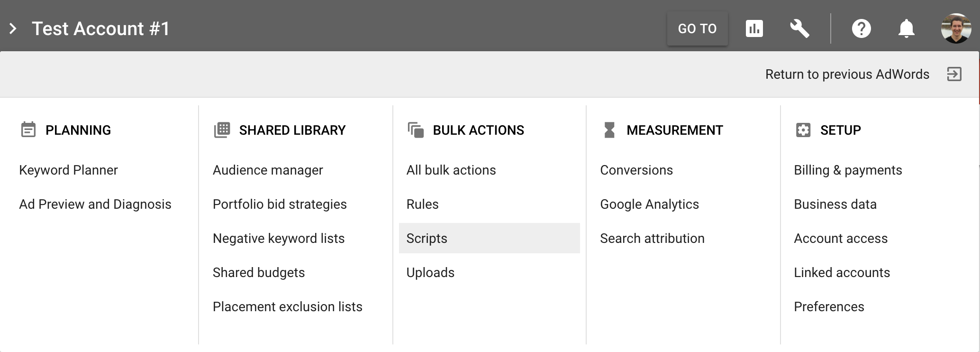Go to Conversions under Measurement

coord(636,170)
